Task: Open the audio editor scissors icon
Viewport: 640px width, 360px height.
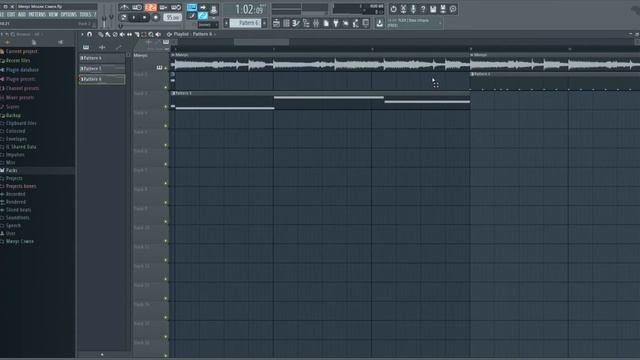Action: (x=403, y=9)
